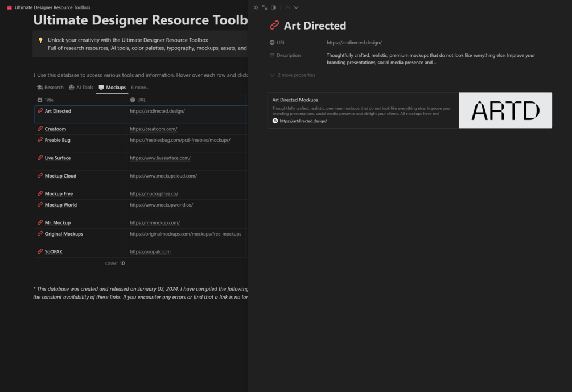Image resolution: width=572 pixels, height=392 pixels.
Task: Open Art Directed in full page
Action: (x=265, y=7)
